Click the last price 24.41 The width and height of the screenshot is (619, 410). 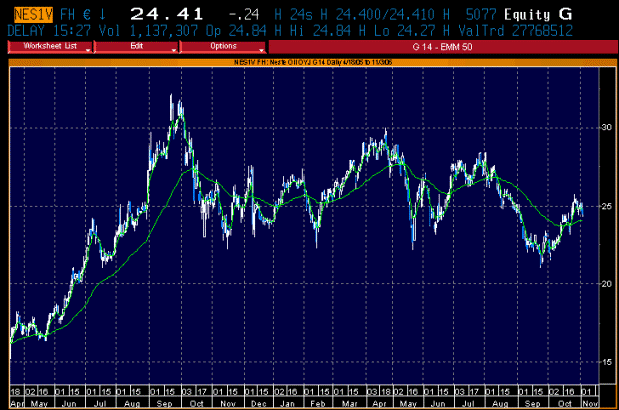(x=167, y=15)
